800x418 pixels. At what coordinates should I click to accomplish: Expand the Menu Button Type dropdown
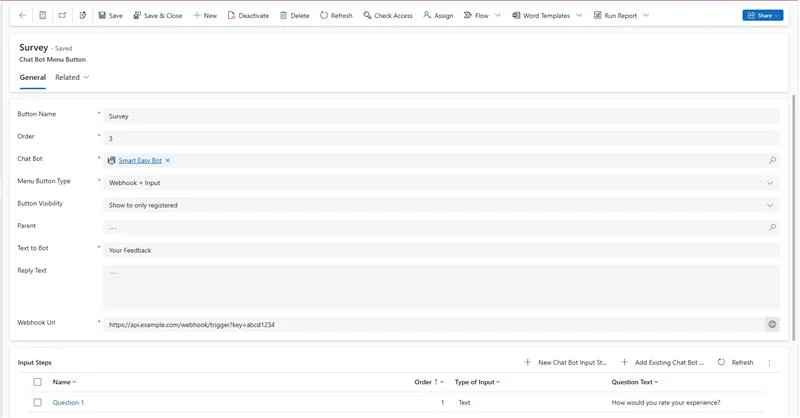[x=769, y=182]
